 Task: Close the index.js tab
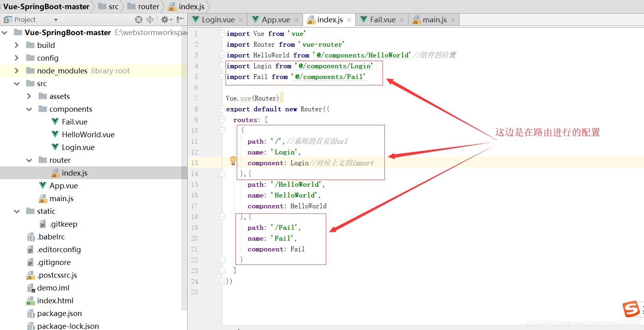[349, 20]
